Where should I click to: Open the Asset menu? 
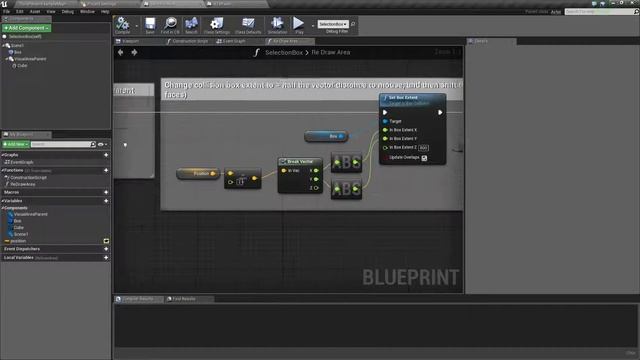coord(35,11)
